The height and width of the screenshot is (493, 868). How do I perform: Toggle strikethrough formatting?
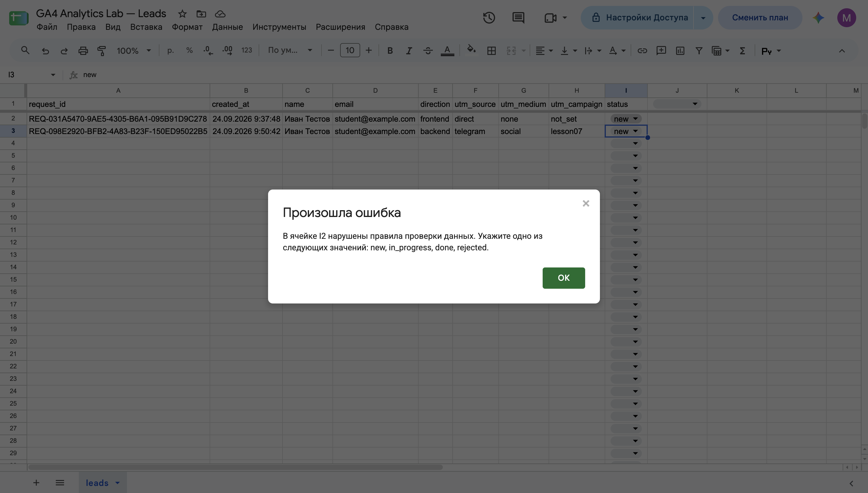428,51
